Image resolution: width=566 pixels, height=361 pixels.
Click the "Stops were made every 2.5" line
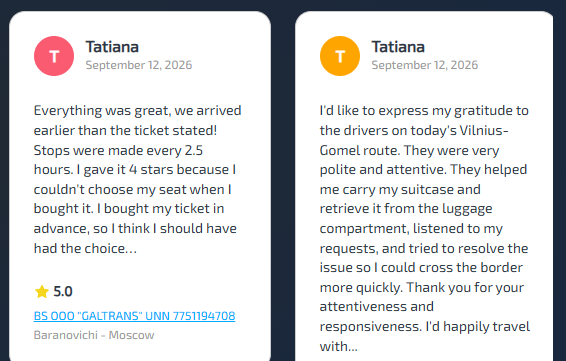point(118,150)
